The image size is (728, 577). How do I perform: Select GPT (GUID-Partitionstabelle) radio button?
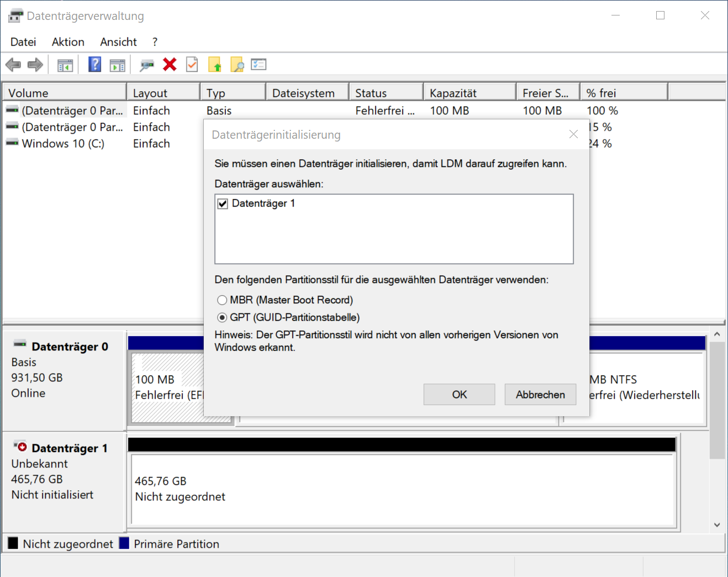tap(222, 318)
